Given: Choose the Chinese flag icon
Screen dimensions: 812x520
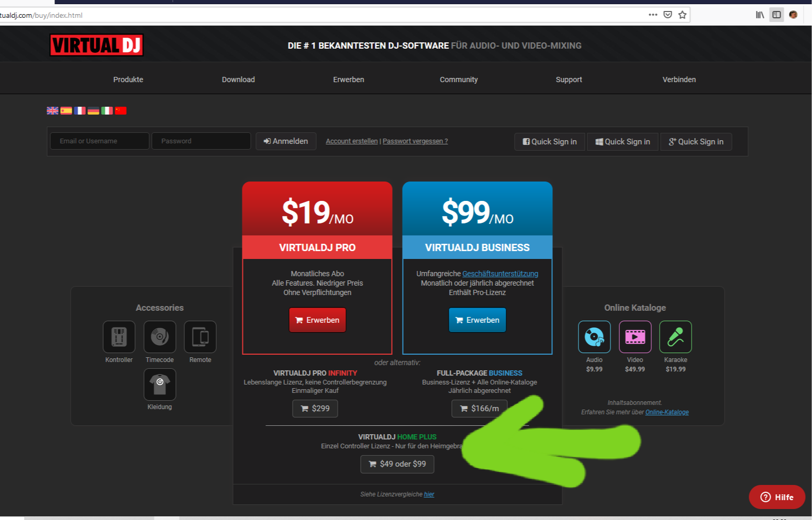Looking at the screenshot, I should click(120, 110).
